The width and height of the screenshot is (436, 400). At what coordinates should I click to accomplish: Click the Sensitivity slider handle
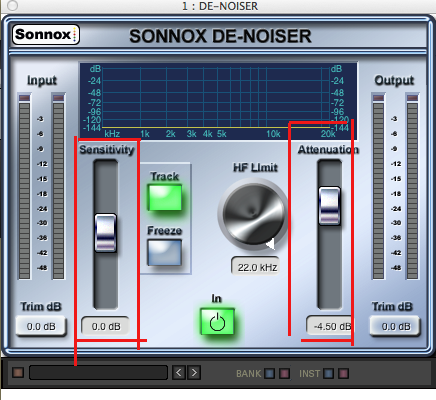[105, 233]
